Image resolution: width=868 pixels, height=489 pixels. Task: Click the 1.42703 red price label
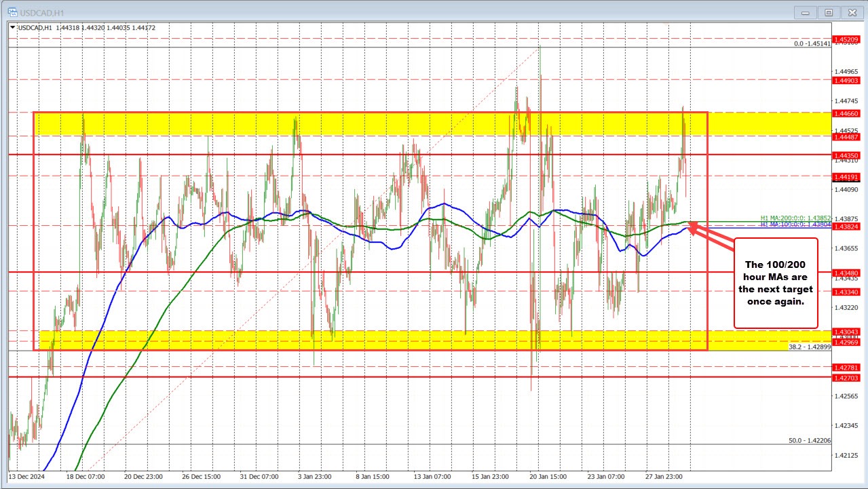847,377
